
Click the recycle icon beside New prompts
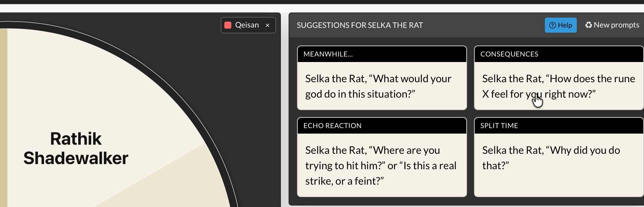[588, 25]
